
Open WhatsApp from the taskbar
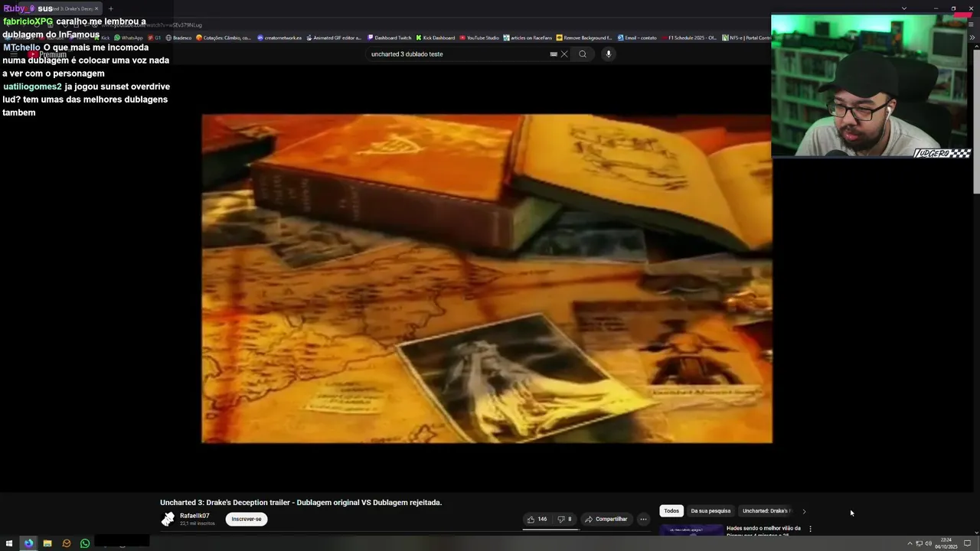[85, 543]
